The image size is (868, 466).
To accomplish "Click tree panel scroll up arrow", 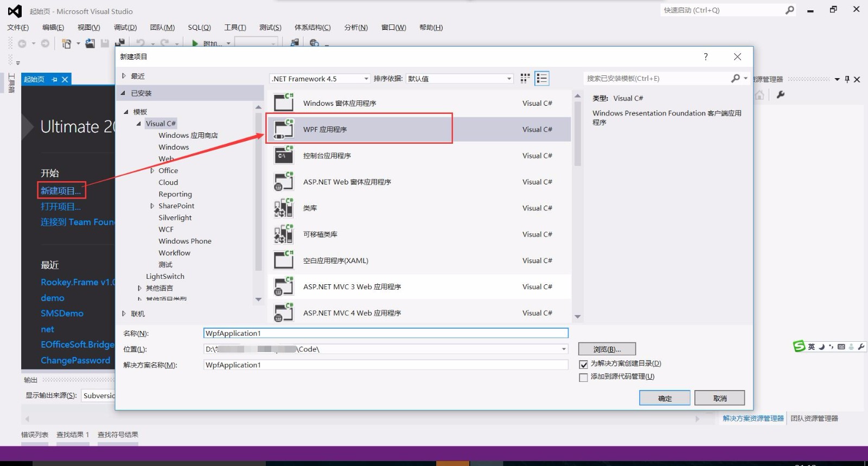I will point(258,107).
